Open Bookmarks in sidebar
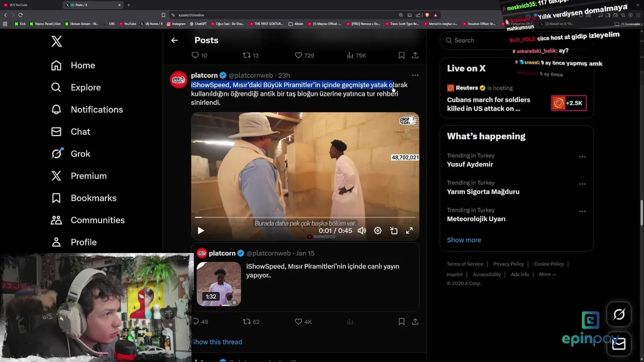644x362 pixels. pos(84,198)
